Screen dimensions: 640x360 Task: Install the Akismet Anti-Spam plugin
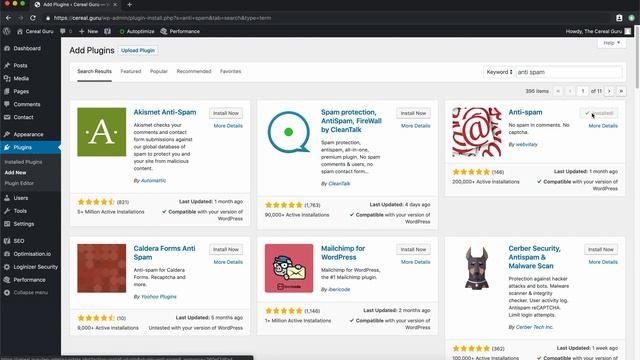click(x=226, y=113)
